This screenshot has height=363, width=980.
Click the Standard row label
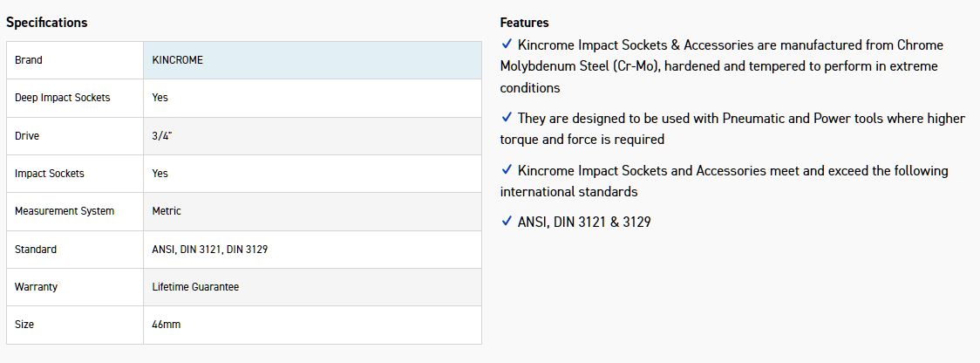click(36, 250)
